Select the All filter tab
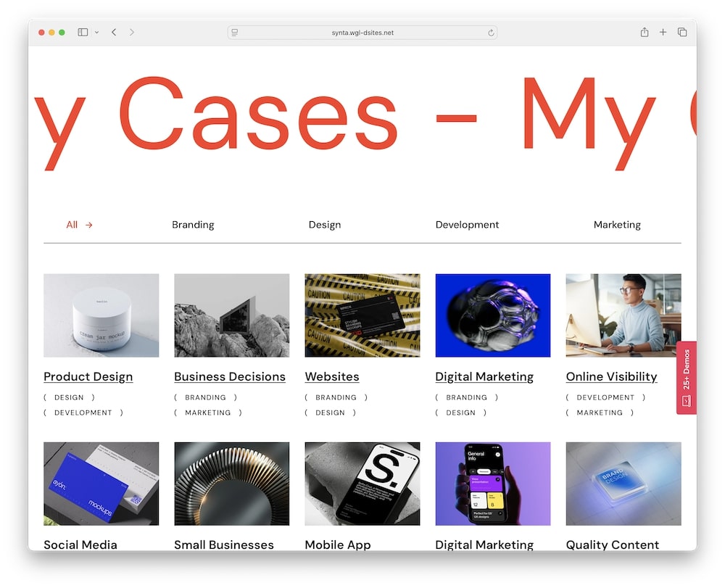Image resolution: width=725 pixels, height=588 pixels. point(72,225)
